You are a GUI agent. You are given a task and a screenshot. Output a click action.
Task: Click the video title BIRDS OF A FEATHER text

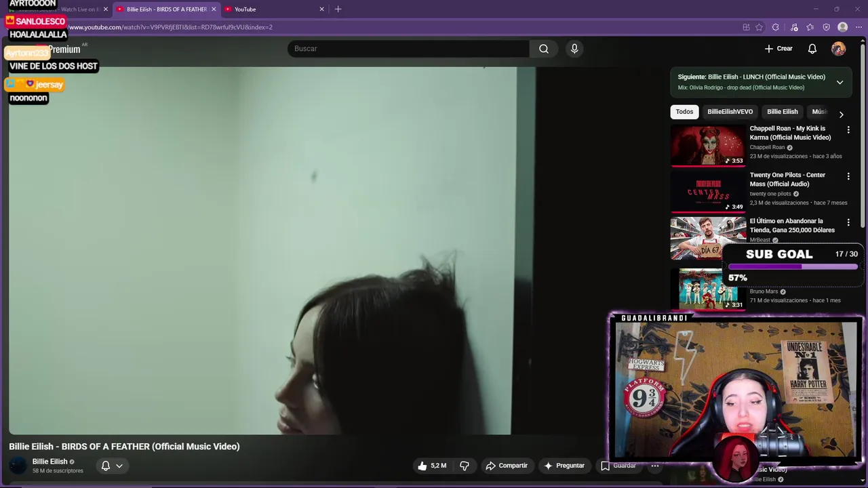(124, 447)
